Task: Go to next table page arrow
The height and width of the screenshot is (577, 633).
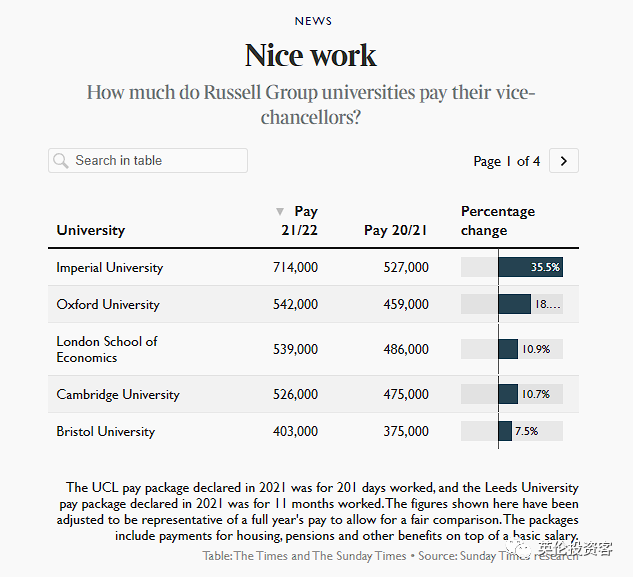Action: coord(564,161)
